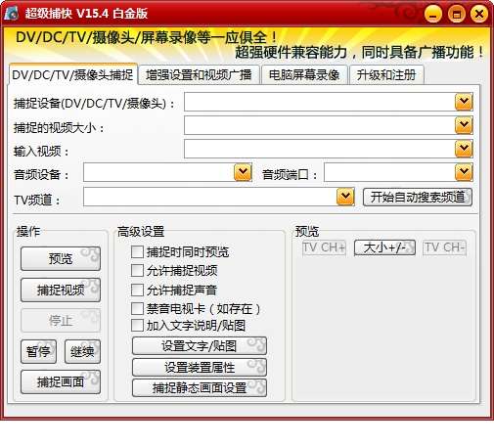Toggle 允许捕捉声音 checkbox
This screenshot has height=448, width=494.
(x=137, y=290)
